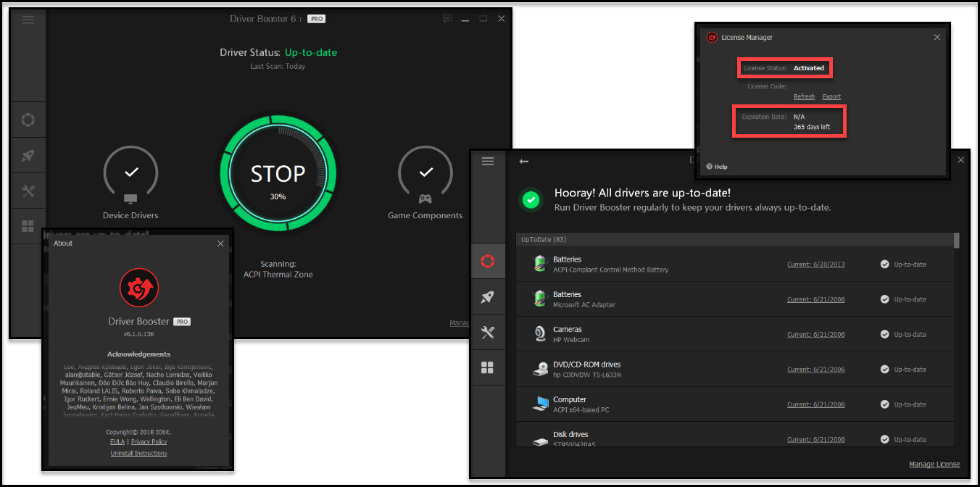
Task: Close the results window
Action: pyautogui.click(x=961, y=160)
